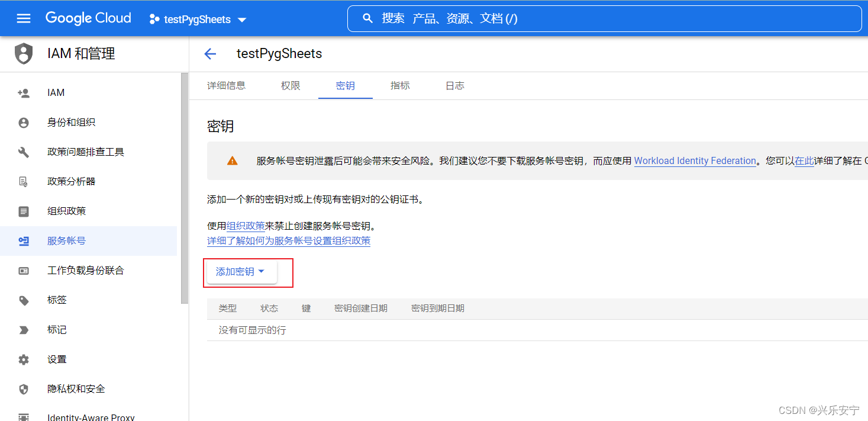Open the 组织政策 inline link
Image resolution: width=868 pixels, height=421 pixels.
click(246, 226)
